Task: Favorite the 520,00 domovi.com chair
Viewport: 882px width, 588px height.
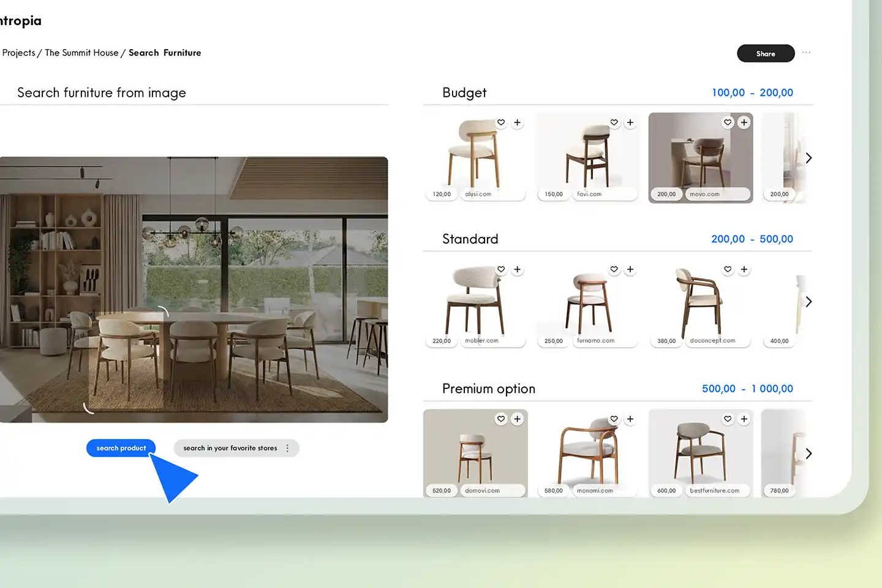Action: [500, 419]
